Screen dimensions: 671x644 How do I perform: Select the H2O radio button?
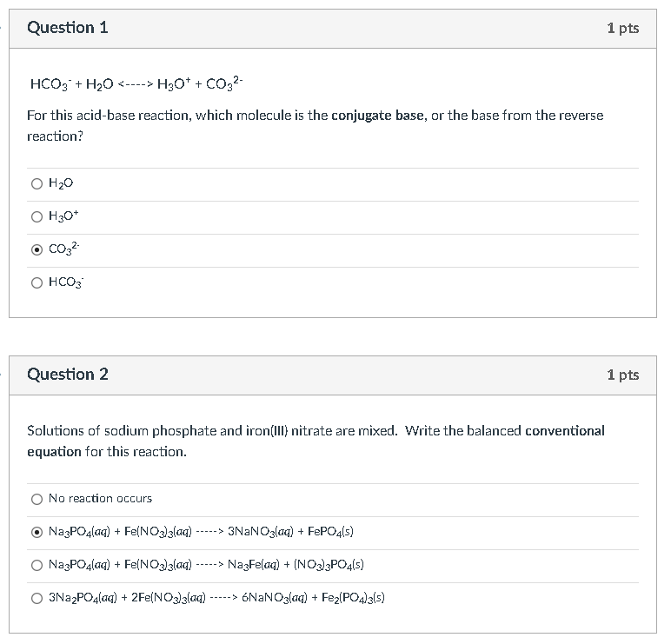click(37, 183)
